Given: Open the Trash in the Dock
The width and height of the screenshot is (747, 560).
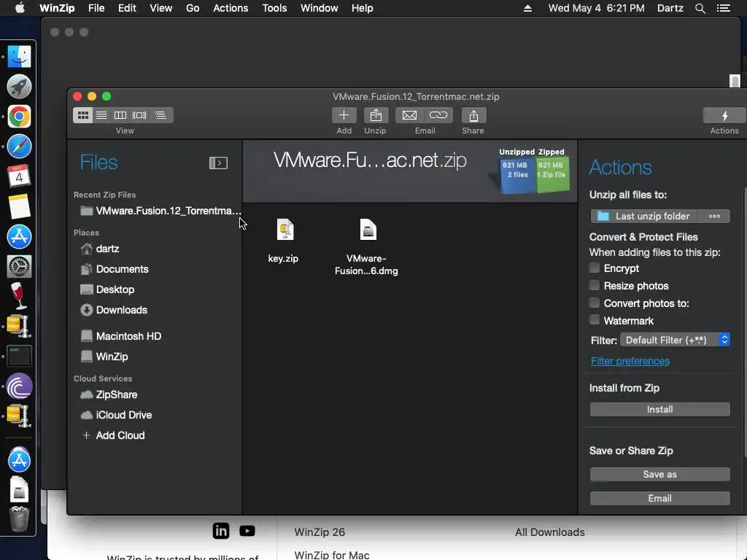Looking at the screenshot, I should tap(19, 519).
